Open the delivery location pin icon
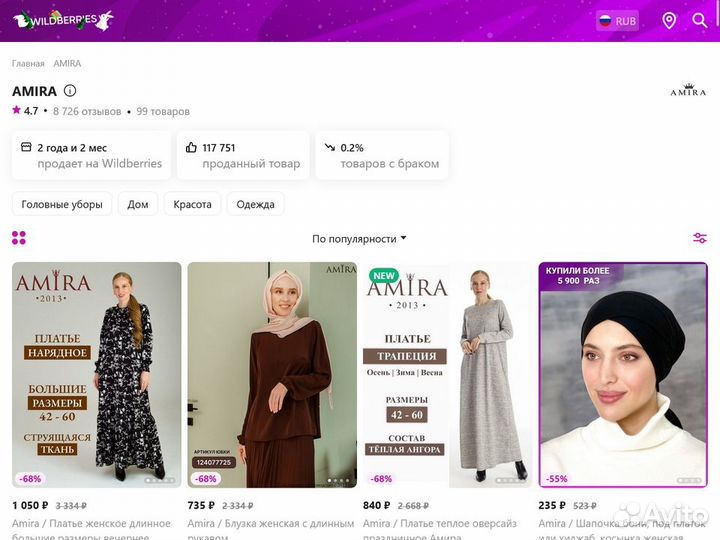Screen dimensions: 720x540 tap(669, 21)
